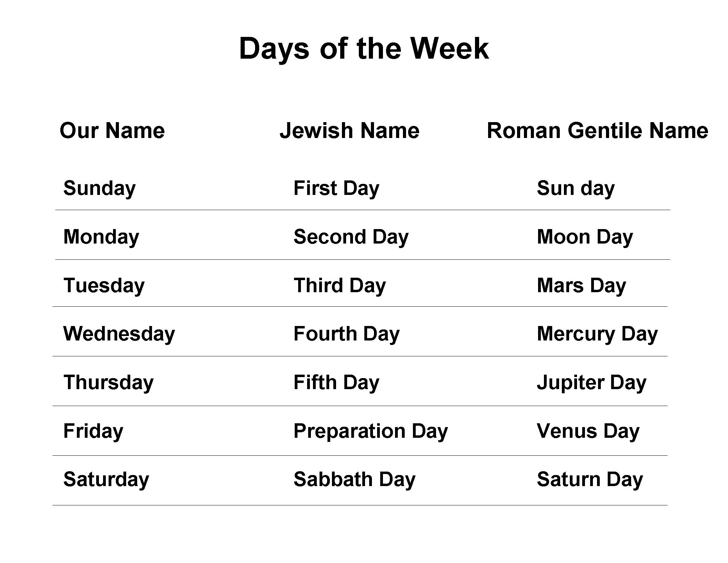Click the "Friday" row label
The height and width of the screenshot is (563, 728).
pyautogui.click(x=93, y=431)
